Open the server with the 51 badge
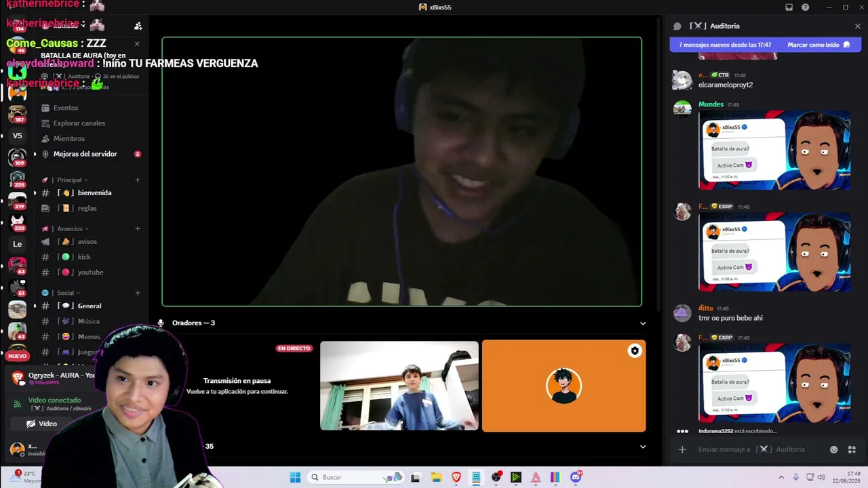 coord(17,287)
